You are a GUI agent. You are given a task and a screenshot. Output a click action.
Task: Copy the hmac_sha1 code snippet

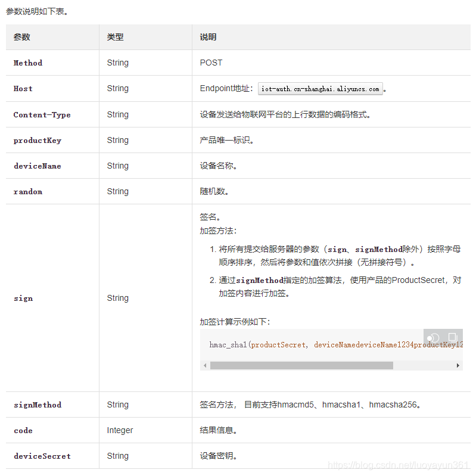pyautogui.click(x=452, y=337)
